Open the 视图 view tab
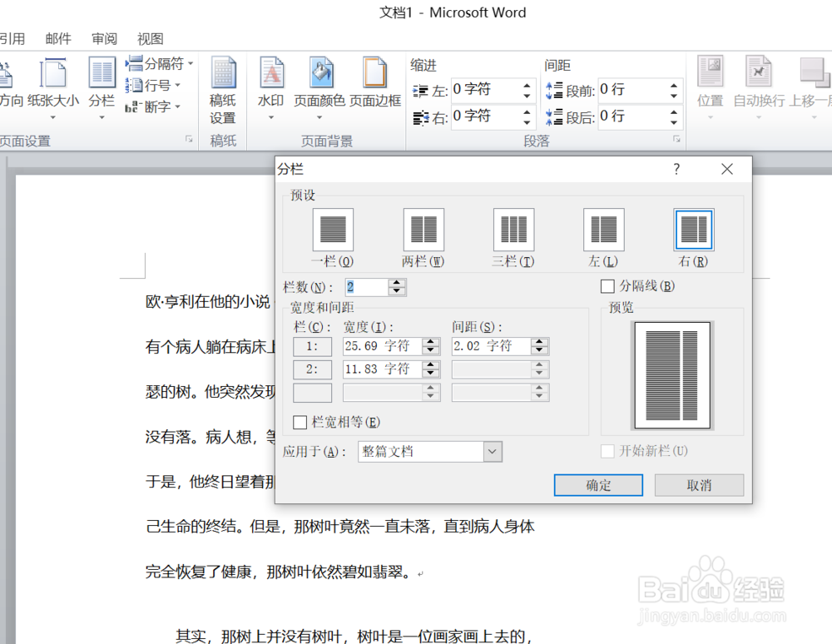This screenshot has height=644, width=832. 150,39
